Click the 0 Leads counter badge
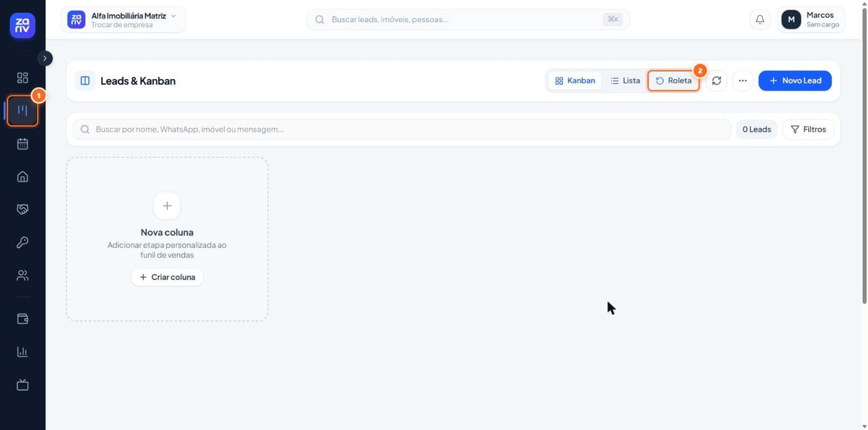The height and width of the screenshot is (430, 868). coord(756,129)
